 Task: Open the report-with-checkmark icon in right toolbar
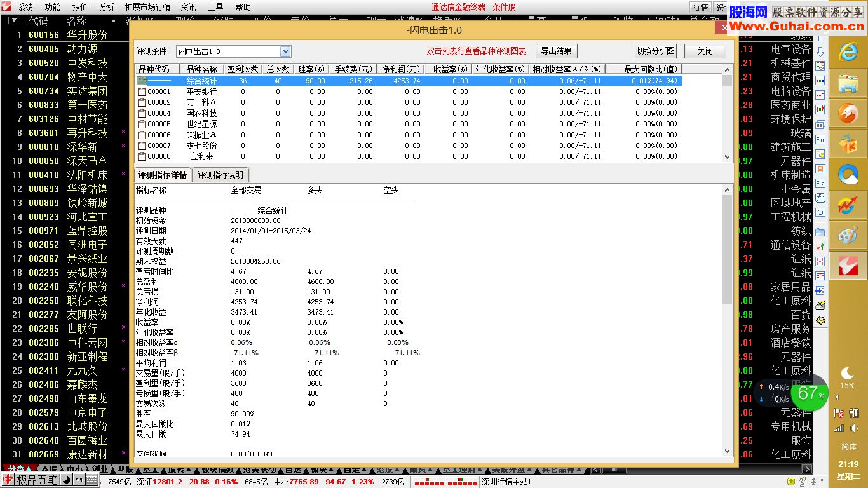(x=820, y=65)
